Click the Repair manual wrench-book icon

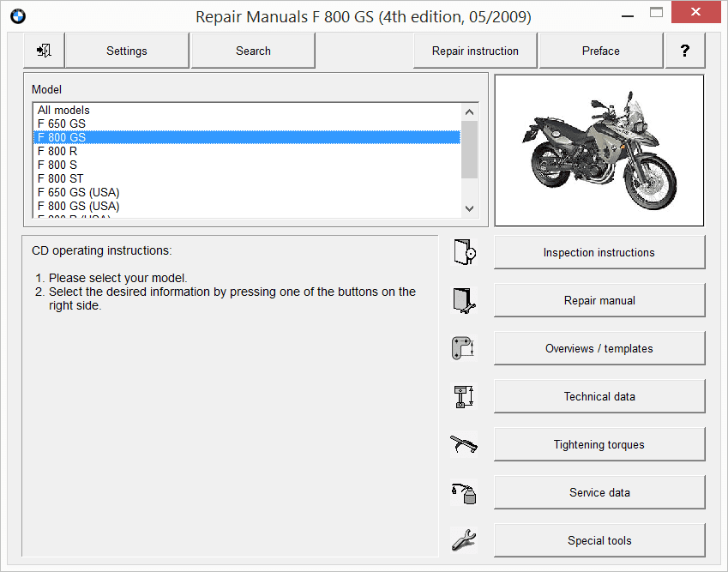pyautogui.click(x=463, y=300)
